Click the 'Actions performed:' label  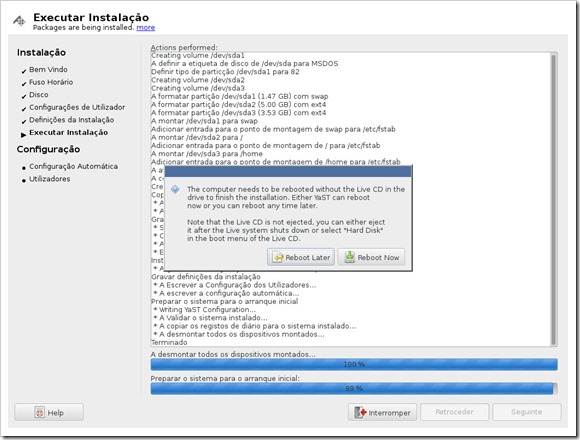(184, 47)
